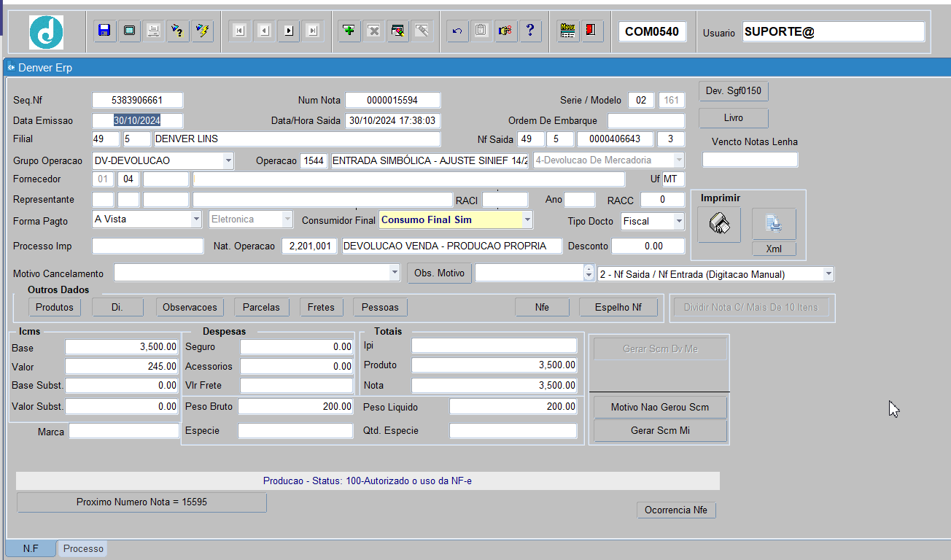Open the Parcelas button

point(261,307)
